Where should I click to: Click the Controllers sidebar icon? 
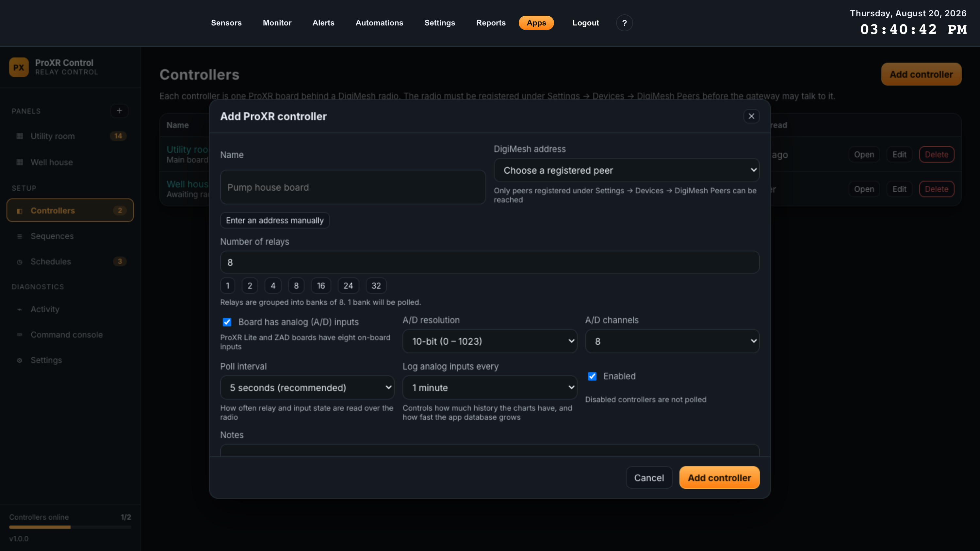click(x=20, y=211)
